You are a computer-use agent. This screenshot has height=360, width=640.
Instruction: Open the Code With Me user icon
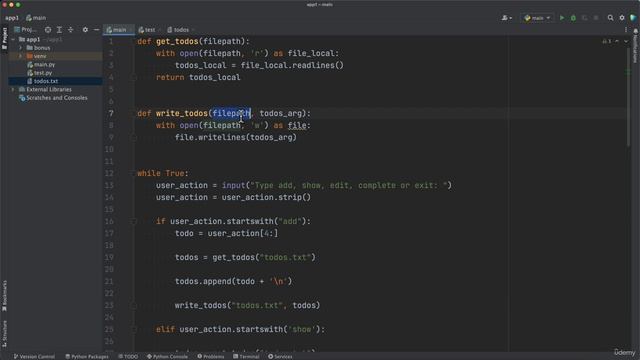[x=507, y=18]
